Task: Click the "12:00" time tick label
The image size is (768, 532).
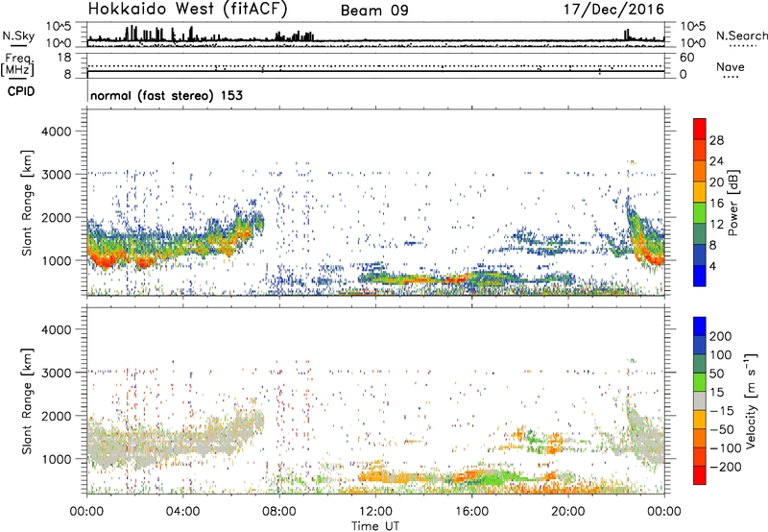Action: [375, 512]
